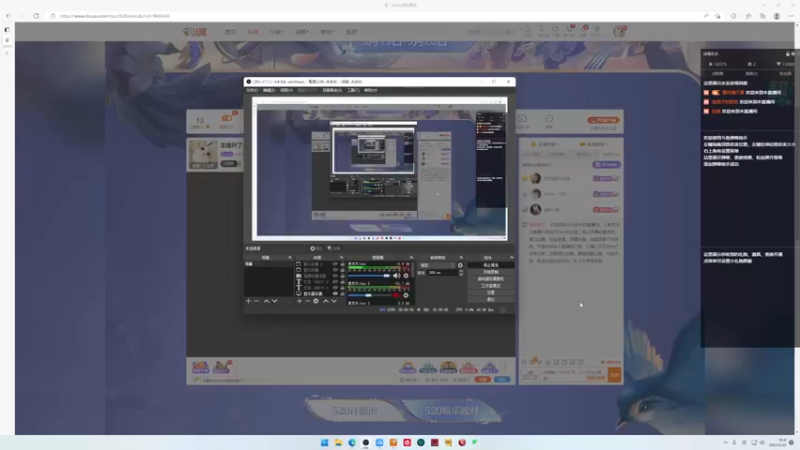The height and width of the screenshot is (450, 800).
Task: Click browser back arrow
Action: (x=8, y=16)
